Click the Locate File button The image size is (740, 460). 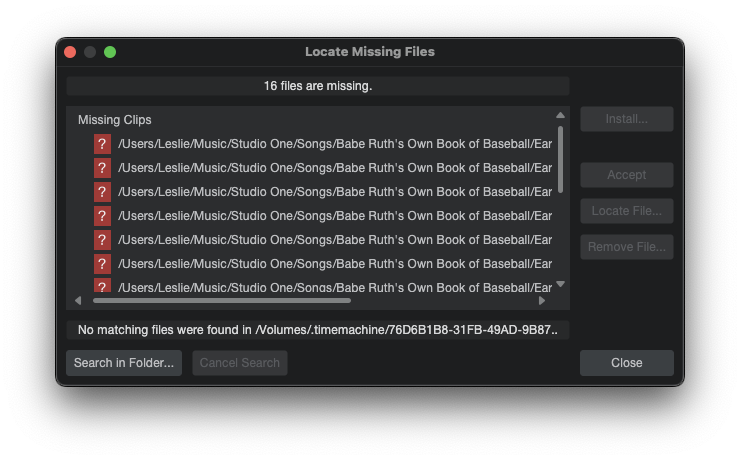pos(626,211)
